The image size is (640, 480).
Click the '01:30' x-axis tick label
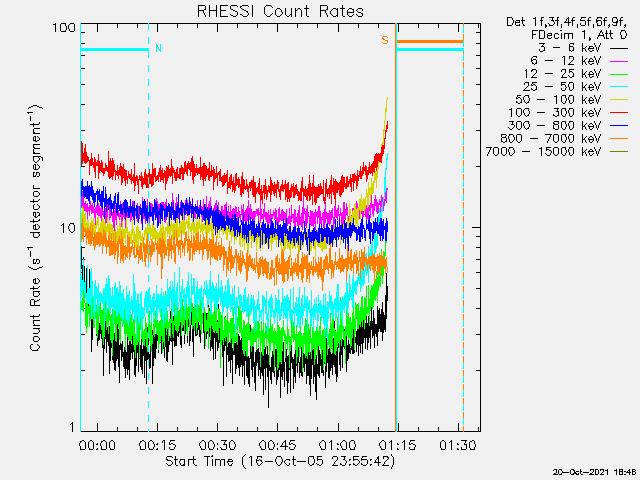tap(458, 445)
